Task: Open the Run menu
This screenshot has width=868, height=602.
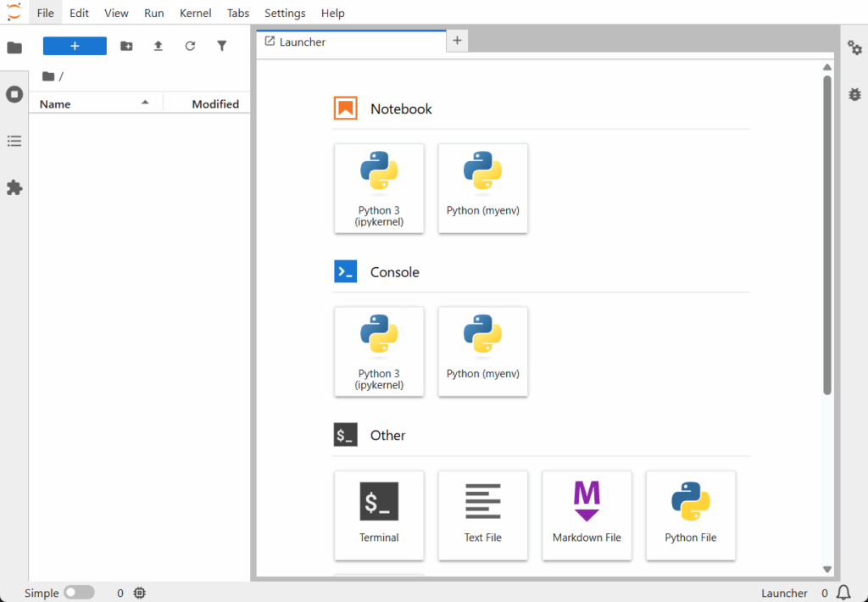Action: click(154, 13)
